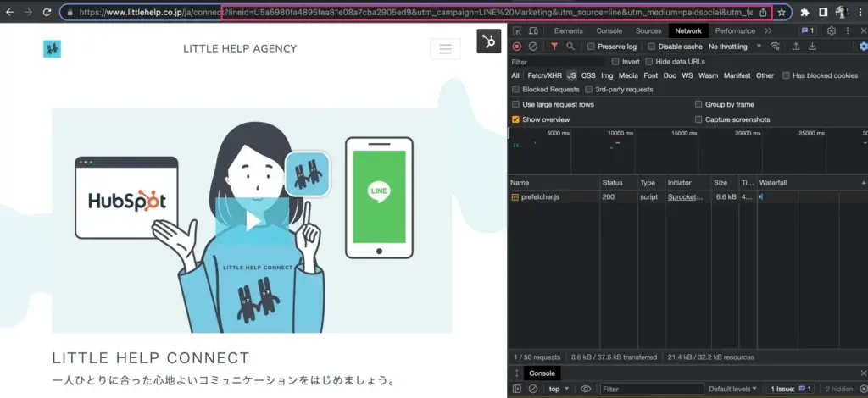Viewport: 868px width, 398px height.
Task: Click the network Filter text field
Action: (558, 62)
